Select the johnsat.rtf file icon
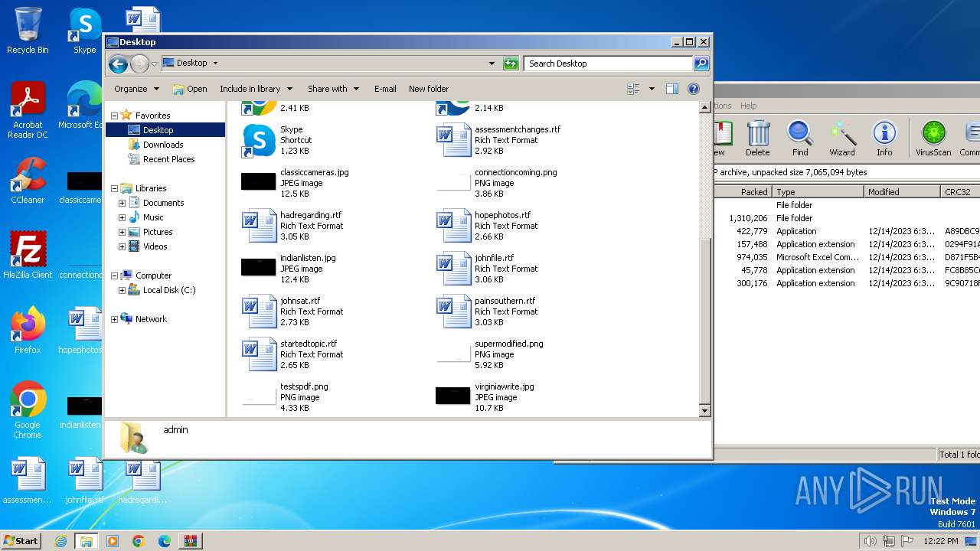980x551 pixels. point(259,311)
